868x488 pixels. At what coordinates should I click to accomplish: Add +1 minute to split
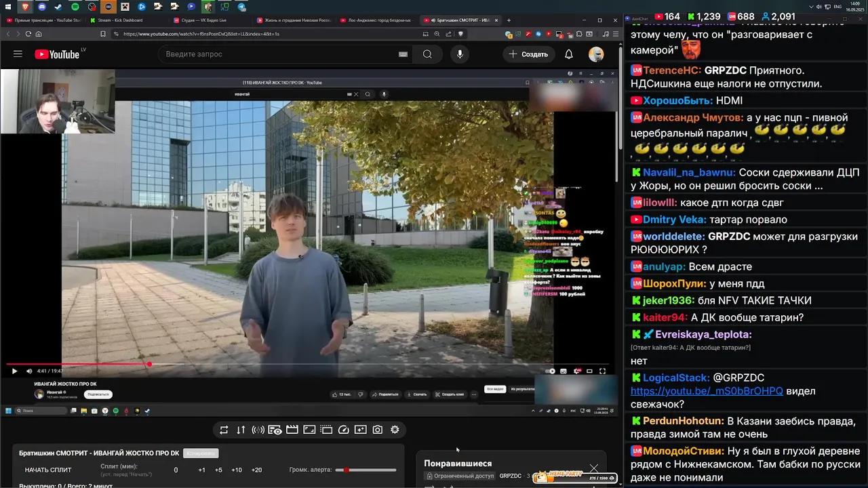pyautogui.click(x=201, y=470)
